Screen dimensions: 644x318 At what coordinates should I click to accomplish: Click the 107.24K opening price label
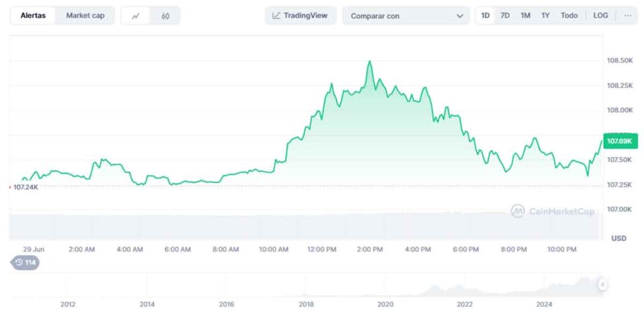coord(25,187)
